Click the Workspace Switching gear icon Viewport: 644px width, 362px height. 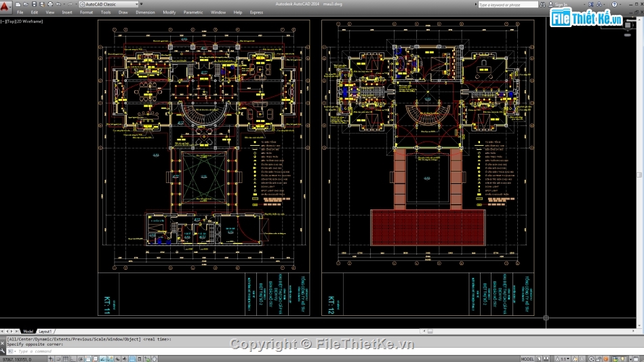591,359
